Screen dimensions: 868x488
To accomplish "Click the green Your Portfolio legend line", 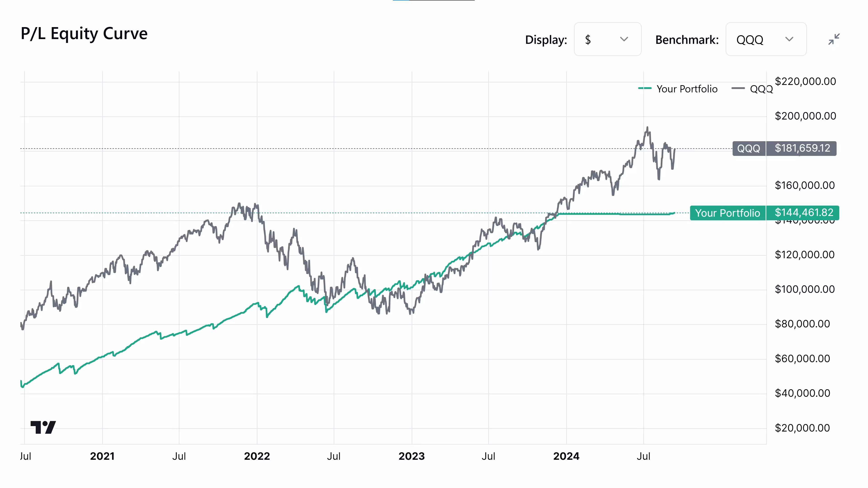I will [x=645, y=89].
